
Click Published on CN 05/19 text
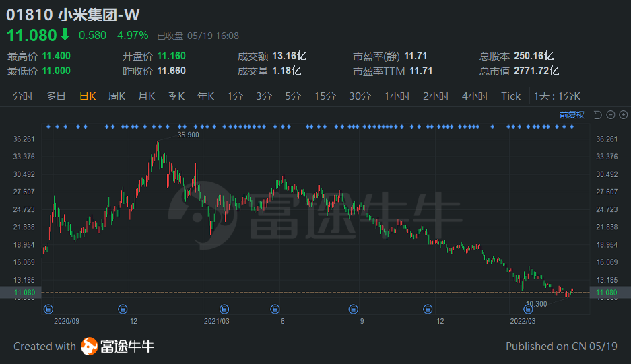coord(562,347)
